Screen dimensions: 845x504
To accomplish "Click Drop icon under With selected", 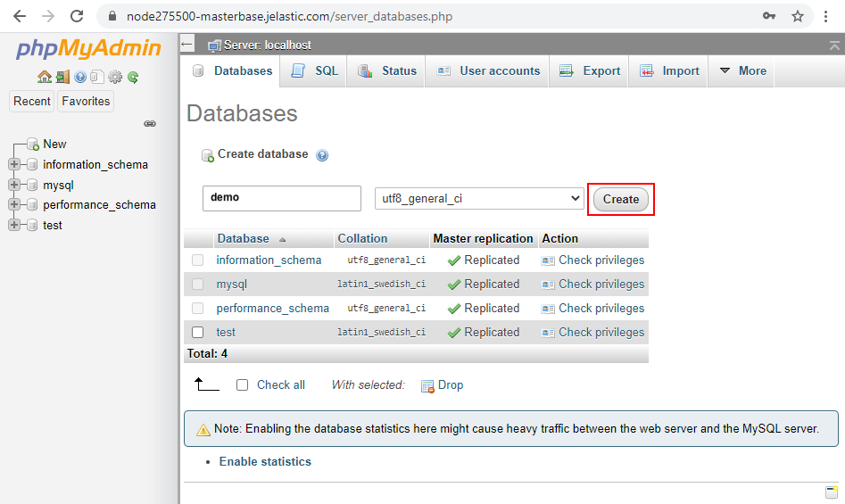I will [x=427, y=386].
